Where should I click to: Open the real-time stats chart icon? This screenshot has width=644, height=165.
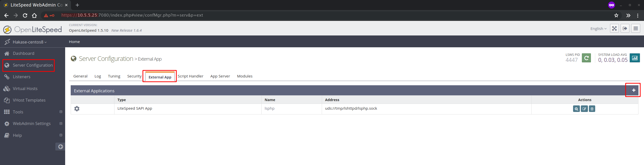[x=635, y=58]
